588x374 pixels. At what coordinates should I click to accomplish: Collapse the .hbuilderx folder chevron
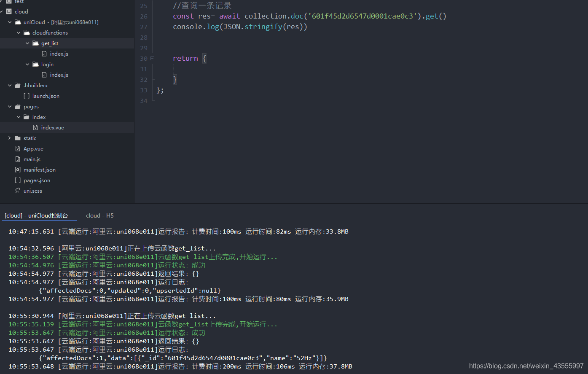(x=10, y=86)
